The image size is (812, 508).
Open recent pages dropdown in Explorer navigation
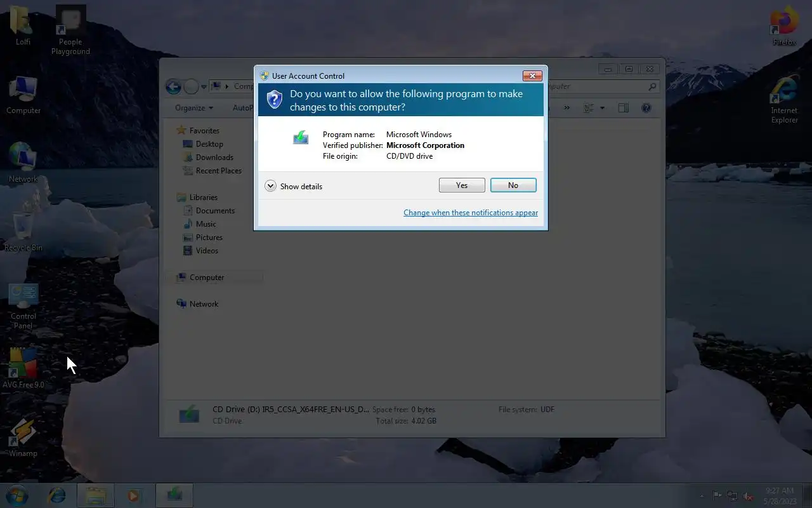[x=204, y=87]
